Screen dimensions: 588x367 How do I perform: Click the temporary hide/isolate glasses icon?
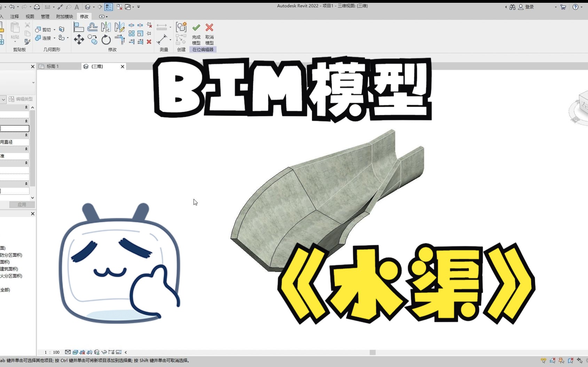104,352
